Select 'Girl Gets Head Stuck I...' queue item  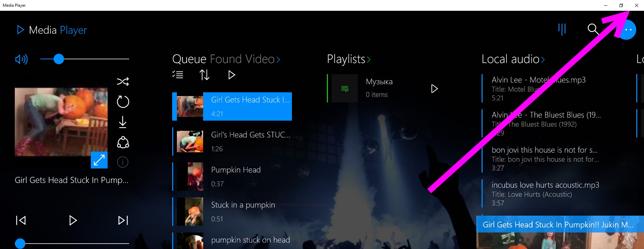point(232,106)
